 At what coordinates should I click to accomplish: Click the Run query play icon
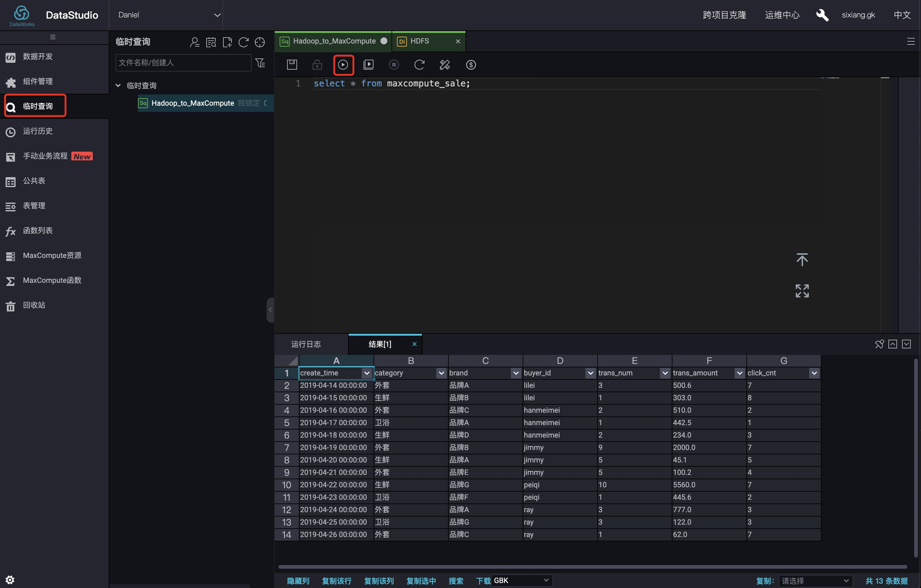pos(343,65)
